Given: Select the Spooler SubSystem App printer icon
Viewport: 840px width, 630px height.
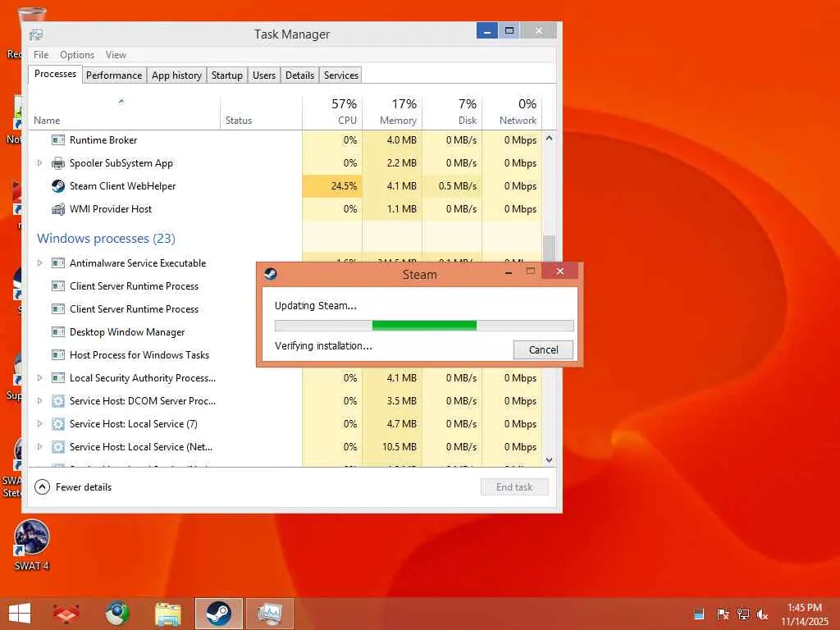Looking at the screenshot, I should coord(58,163).
